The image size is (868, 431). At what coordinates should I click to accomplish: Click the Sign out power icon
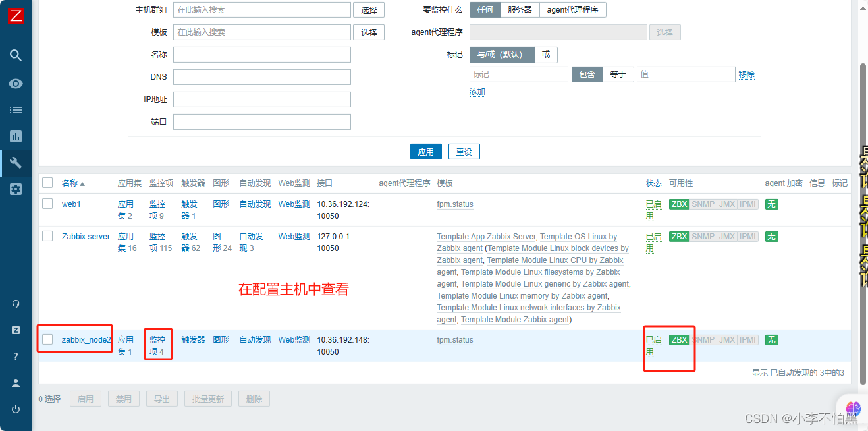(x=16, y=409)
